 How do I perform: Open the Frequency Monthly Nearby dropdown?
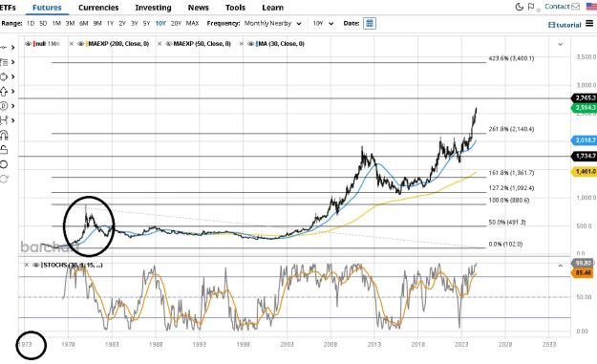272,23
